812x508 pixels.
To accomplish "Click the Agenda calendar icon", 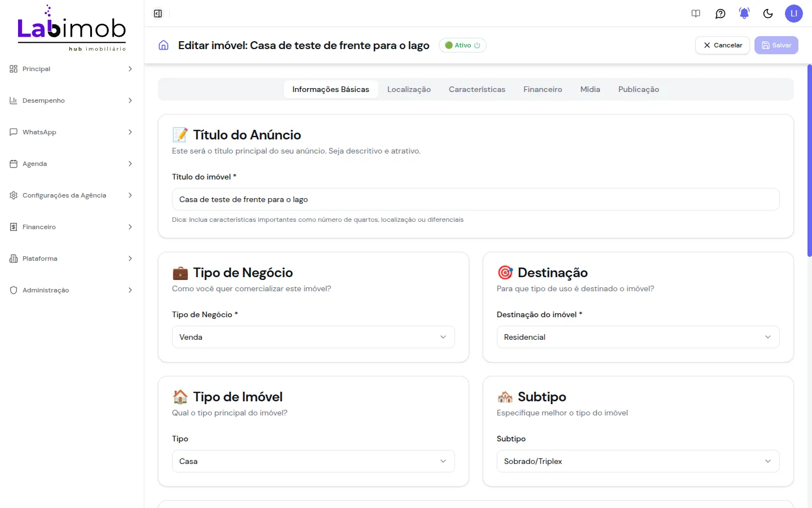I will (x=14, y=164).
